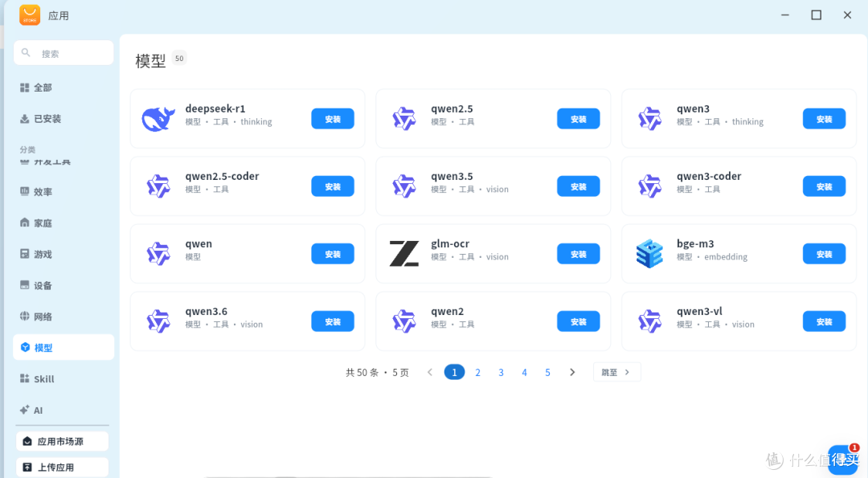Install the plain qwen model
Viewport: 868px width, 478px height.
click(x=333, y=254)
